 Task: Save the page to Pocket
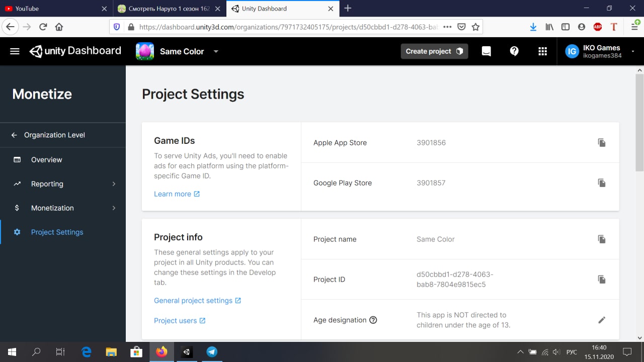(x=461, y=27)
